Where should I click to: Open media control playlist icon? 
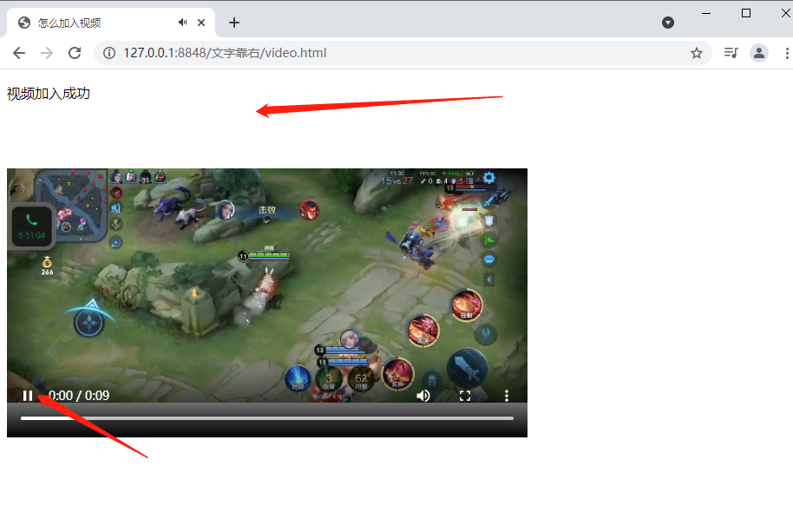[x=731, y=53]
